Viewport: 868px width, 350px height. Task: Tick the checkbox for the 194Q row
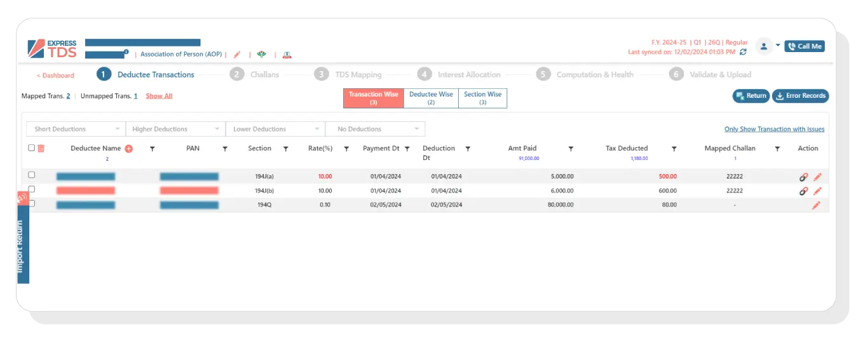pyautogui.click(x=32, y=204)
